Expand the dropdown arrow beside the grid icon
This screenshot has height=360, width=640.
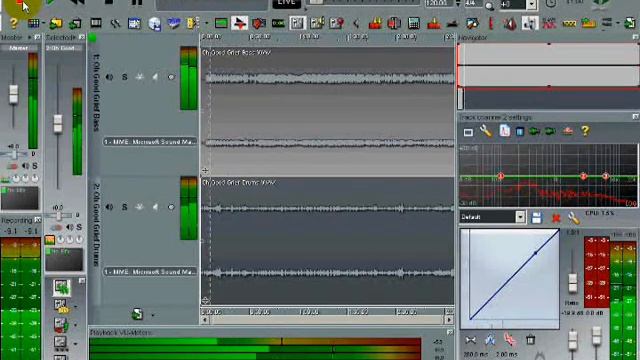point(43,23)
